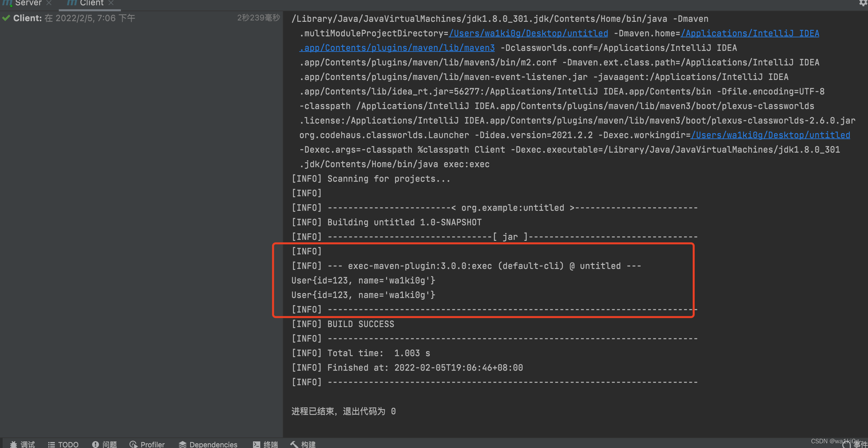The width and height of the screenshot is (868, 448).
Task: Click the hammer icon for 构建
Action: (294, 444)
